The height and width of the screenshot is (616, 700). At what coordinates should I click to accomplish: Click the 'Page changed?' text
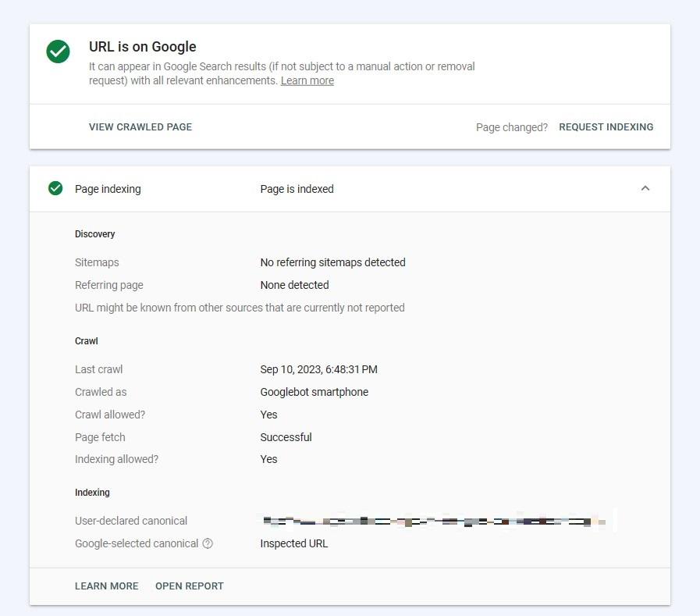click(512, 127)
